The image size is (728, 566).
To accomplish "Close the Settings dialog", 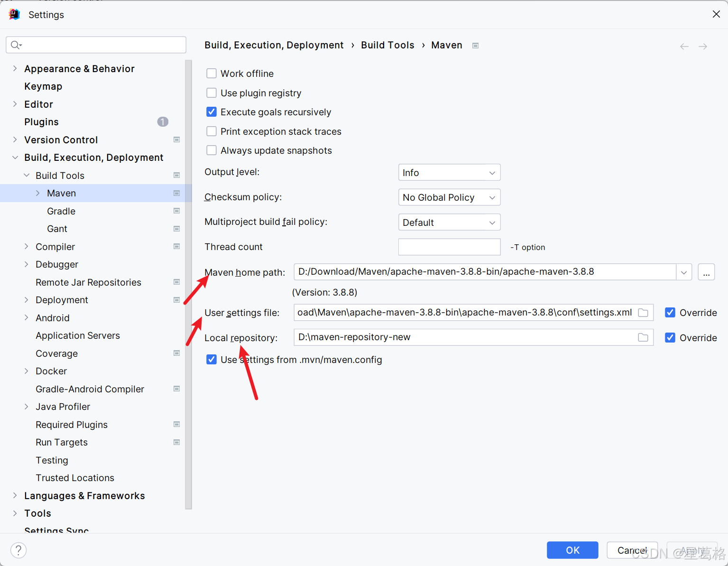I will coord(716,14).
